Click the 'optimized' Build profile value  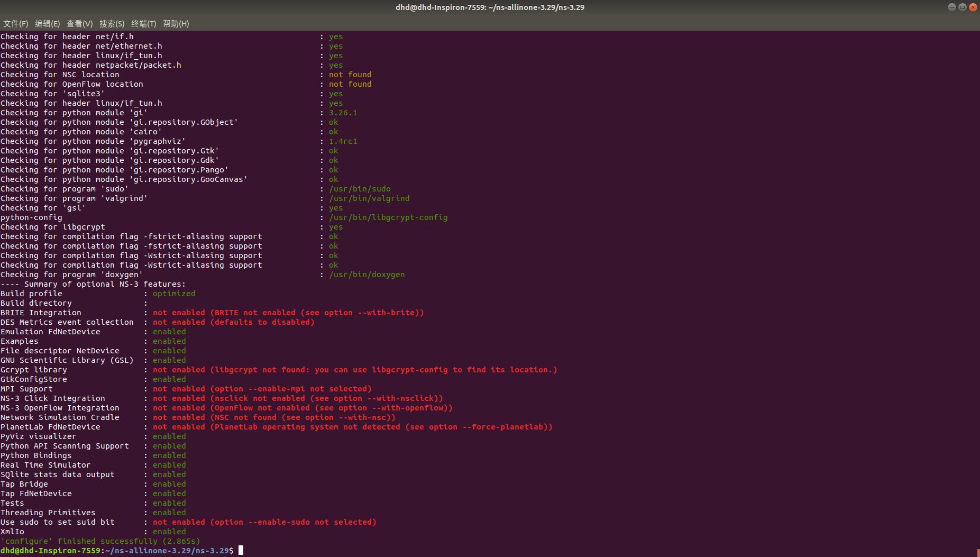click(x=173, y=293)
